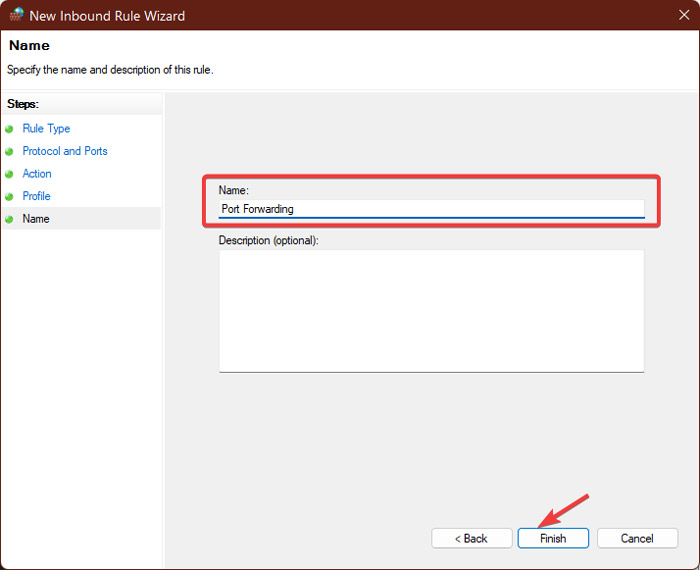Focus the Description (optional) text area
The width and height of the screenshot is (700, 570).
click(431, 310)
